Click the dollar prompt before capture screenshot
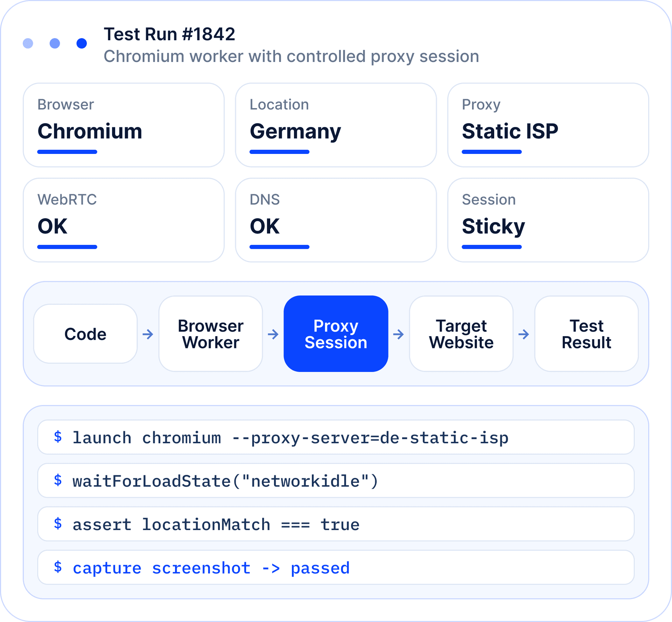Viewport: 672px width, 622px height. tap(58, 567)
